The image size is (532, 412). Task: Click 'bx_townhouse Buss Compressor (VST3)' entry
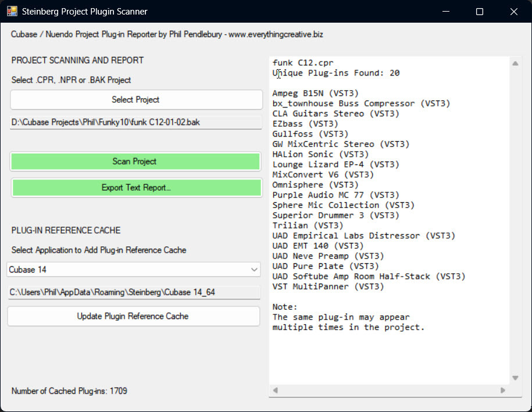361,103
